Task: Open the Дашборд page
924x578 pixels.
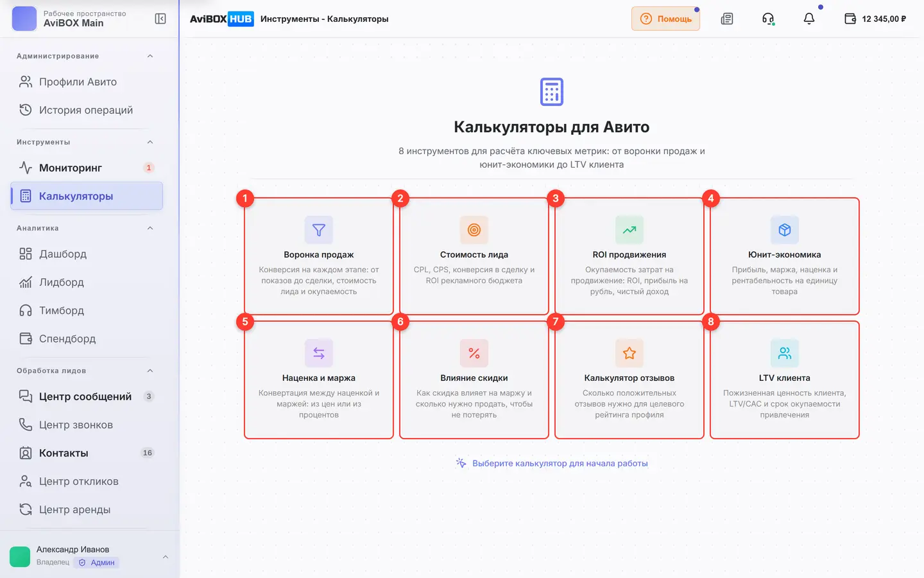Action: pos(87,254)
